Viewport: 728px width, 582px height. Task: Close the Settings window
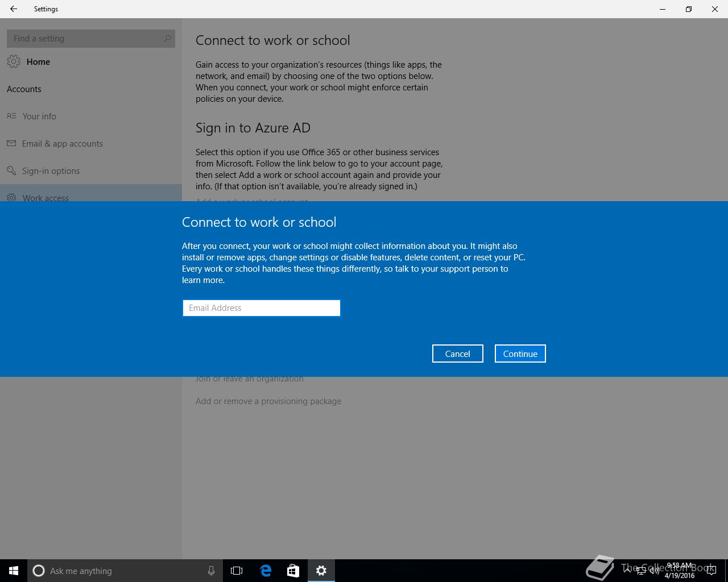[715, 9]
